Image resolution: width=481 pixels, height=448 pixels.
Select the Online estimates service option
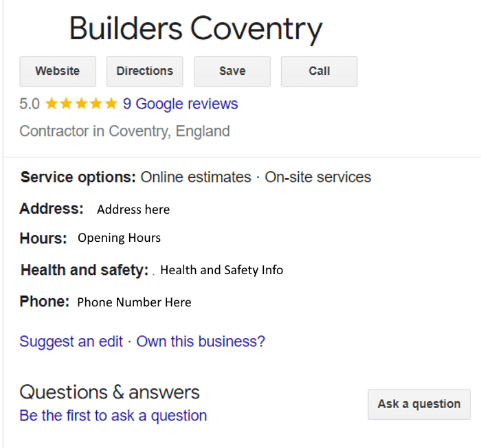[x=196, y=177]
